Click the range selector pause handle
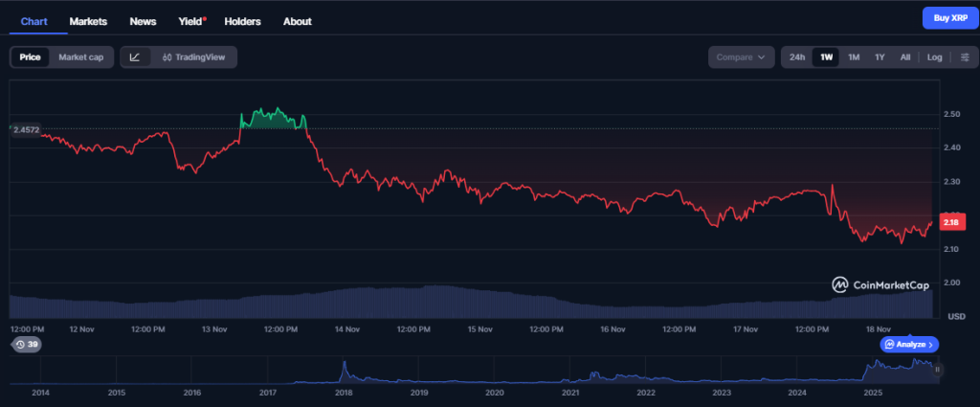 [x=938, y=369]
